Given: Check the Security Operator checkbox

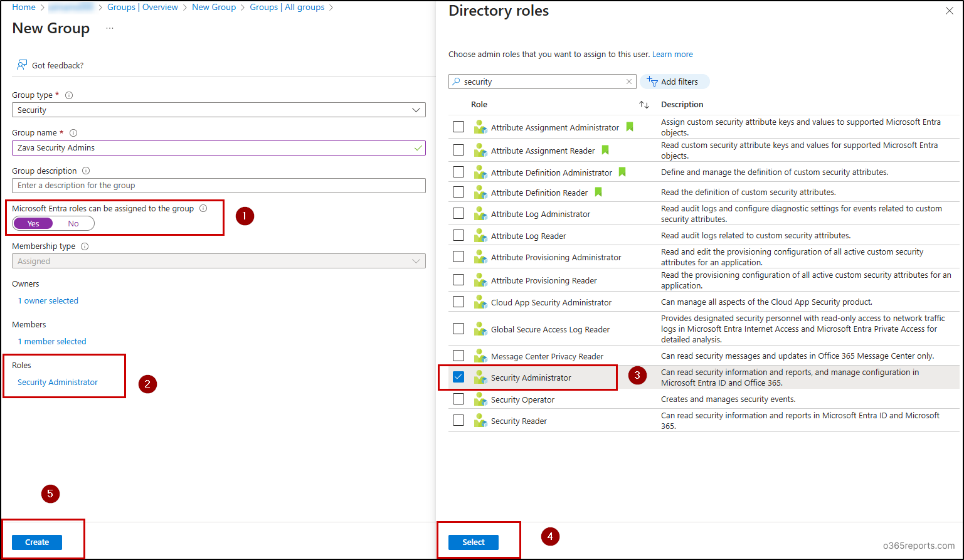Looking at the screenshot, I should point(458,399).
